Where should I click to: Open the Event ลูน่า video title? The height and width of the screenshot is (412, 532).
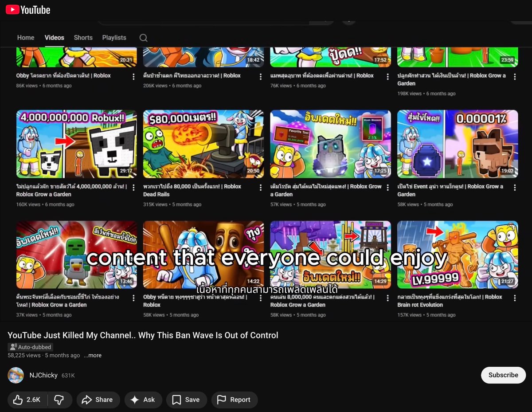[x=450, y=190]
